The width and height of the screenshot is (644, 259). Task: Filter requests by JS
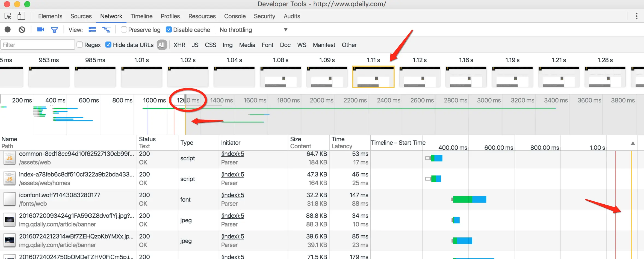coord(195,45)
